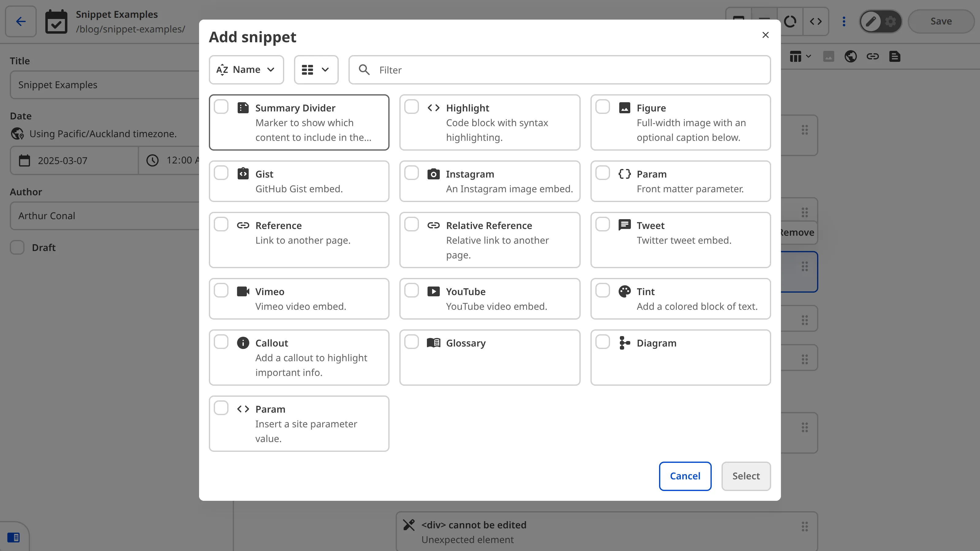Go back with the arrow button
Screen dimensions: 980x551
(x=21, y=21)
